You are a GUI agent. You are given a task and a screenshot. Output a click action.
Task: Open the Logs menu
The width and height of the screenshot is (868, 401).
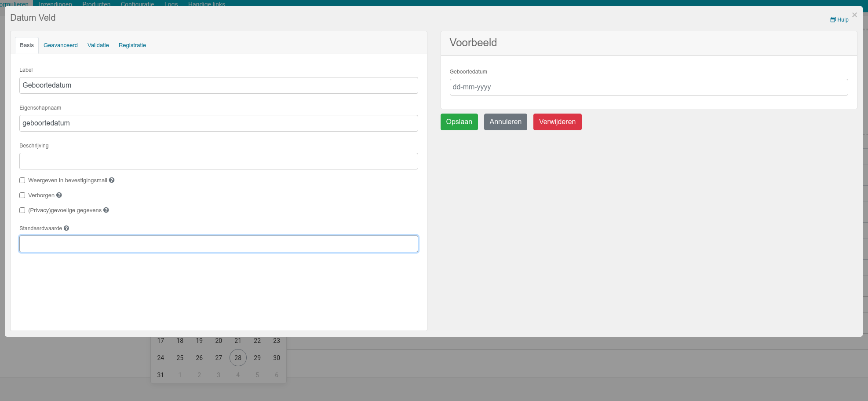click(171, 4)
